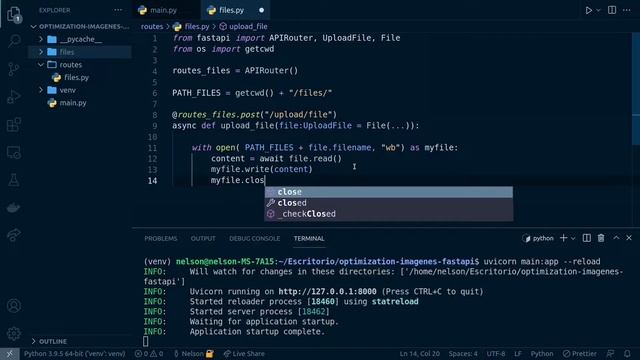Select the 'close' autocomplete suggestion
The image size is (640, 360).
[x=389, y=192]
